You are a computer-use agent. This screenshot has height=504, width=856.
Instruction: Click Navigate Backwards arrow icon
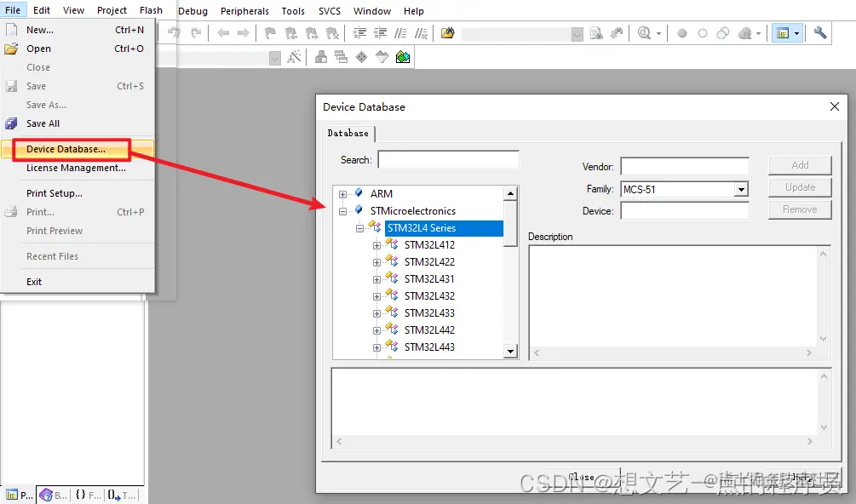(223, 33)
